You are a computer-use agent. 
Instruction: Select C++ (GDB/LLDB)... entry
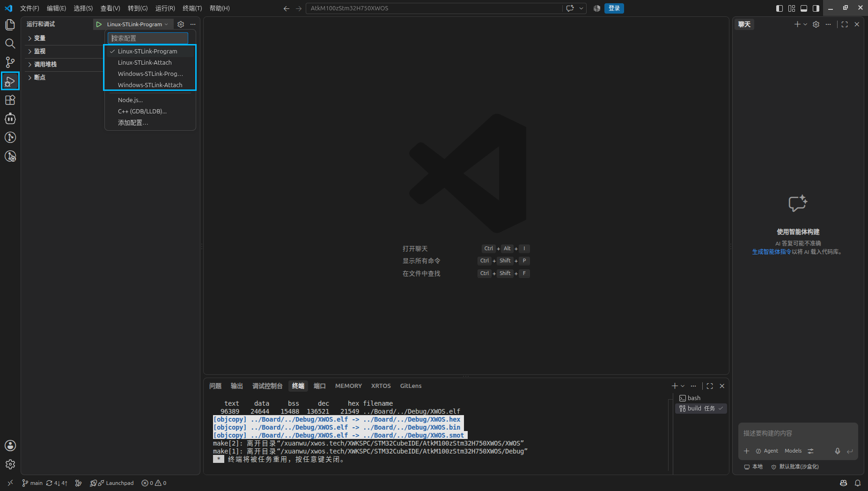tap(150, 111)
